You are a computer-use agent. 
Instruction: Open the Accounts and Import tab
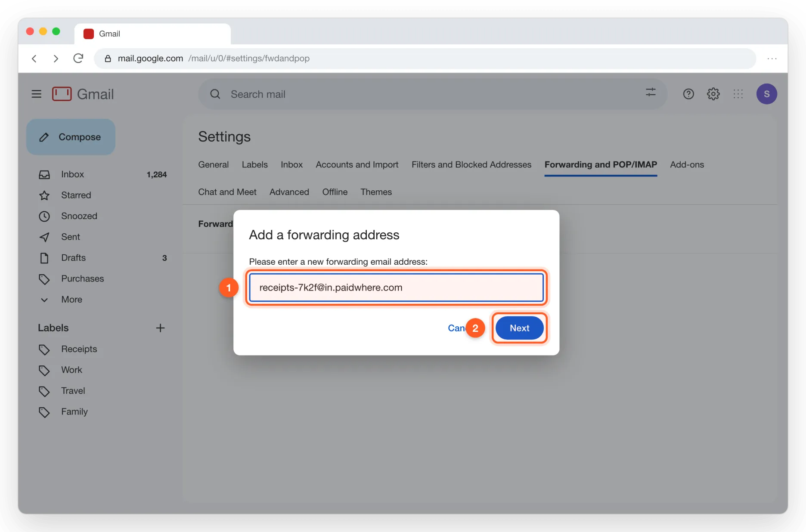click(x=357, y=164)
